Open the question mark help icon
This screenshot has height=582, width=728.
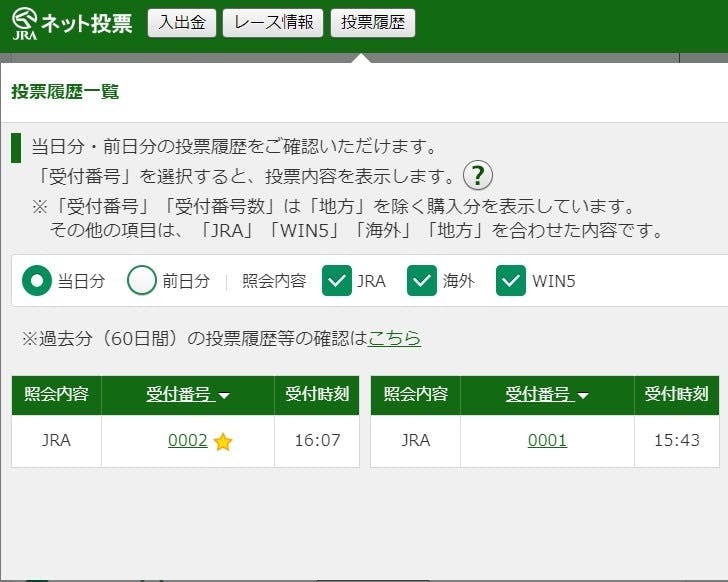click(478, 175)
